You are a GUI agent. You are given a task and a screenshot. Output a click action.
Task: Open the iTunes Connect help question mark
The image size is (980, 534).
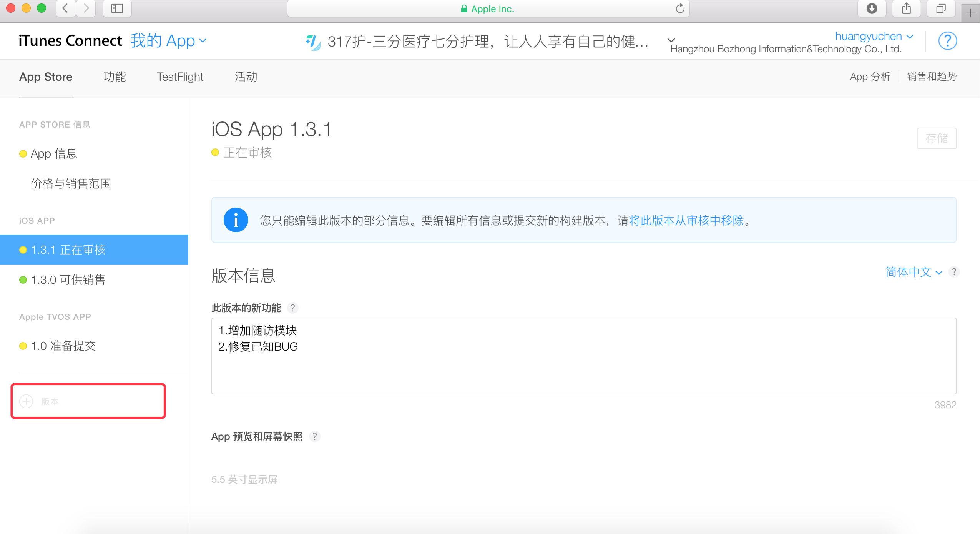click(x=947, y=41)
